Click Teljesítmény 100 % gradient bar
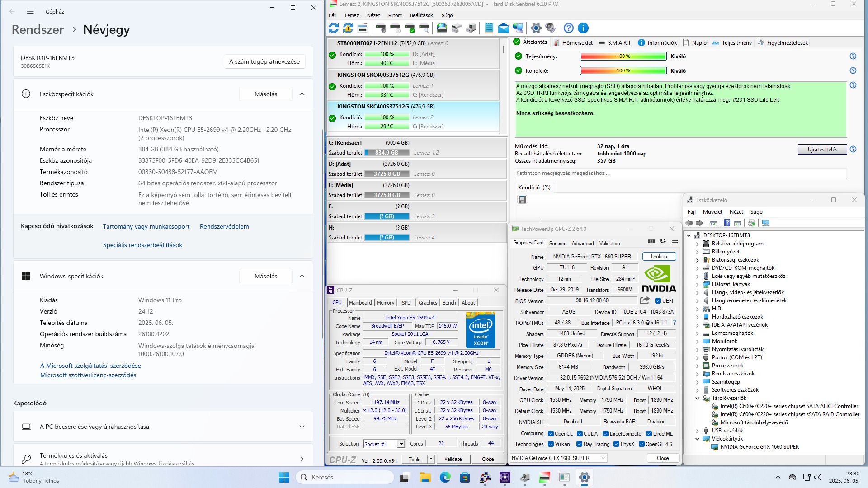 pos(623,56)
